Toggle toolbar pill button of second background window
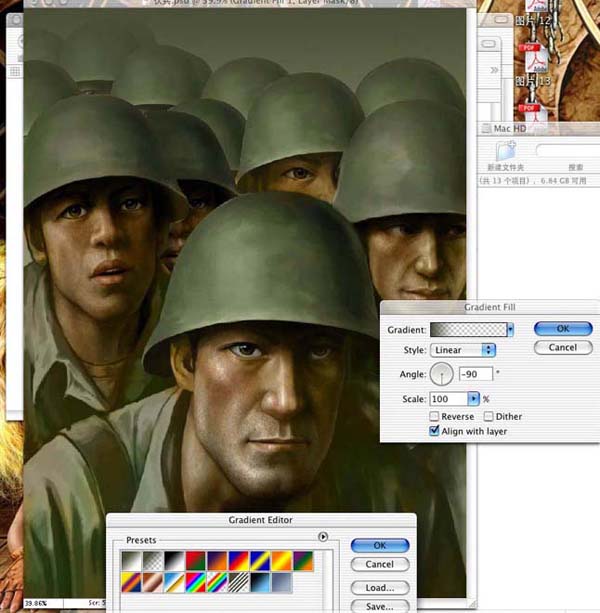600x613 pixels. 489,43
